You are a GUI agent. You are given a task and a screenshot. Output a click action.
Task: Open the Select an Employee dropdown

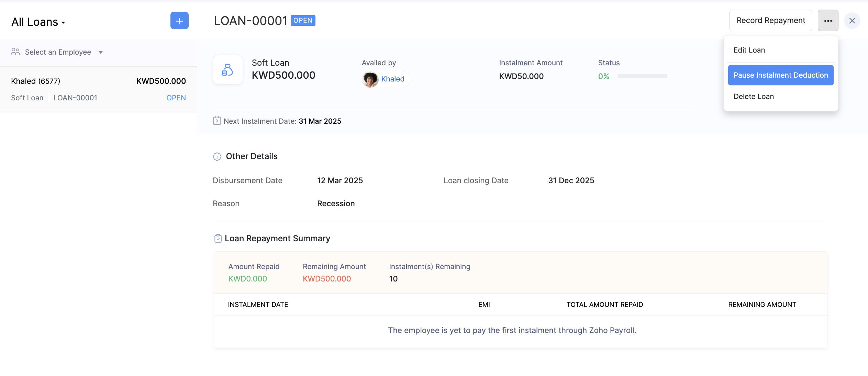point(58,52)
